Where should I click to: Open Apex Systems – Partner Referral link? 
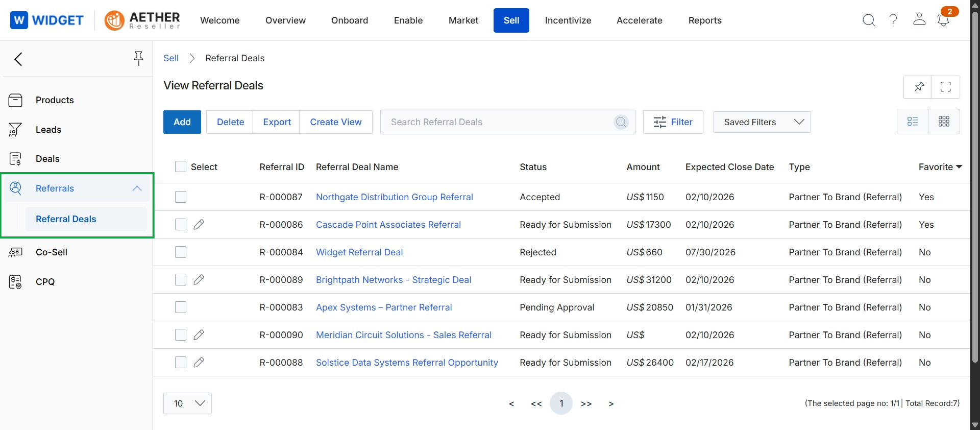pos(384,307)
